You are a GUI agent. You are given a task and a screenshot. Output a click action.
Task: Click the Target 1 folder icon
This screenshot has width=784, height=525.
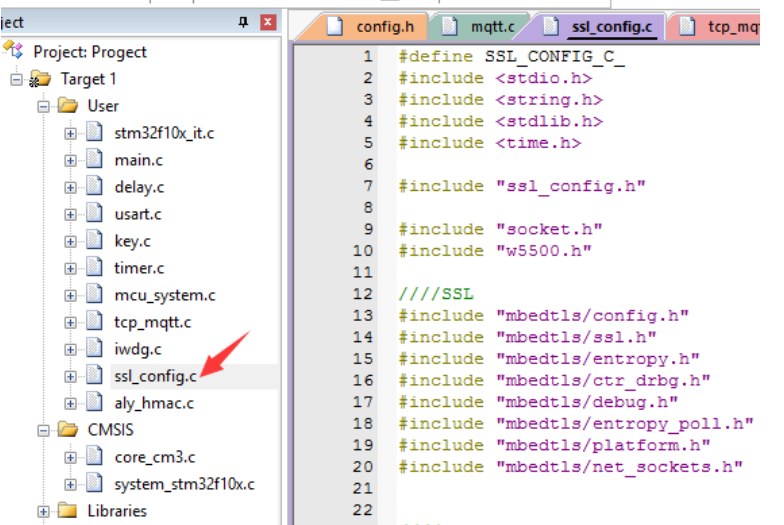(40, 79)
